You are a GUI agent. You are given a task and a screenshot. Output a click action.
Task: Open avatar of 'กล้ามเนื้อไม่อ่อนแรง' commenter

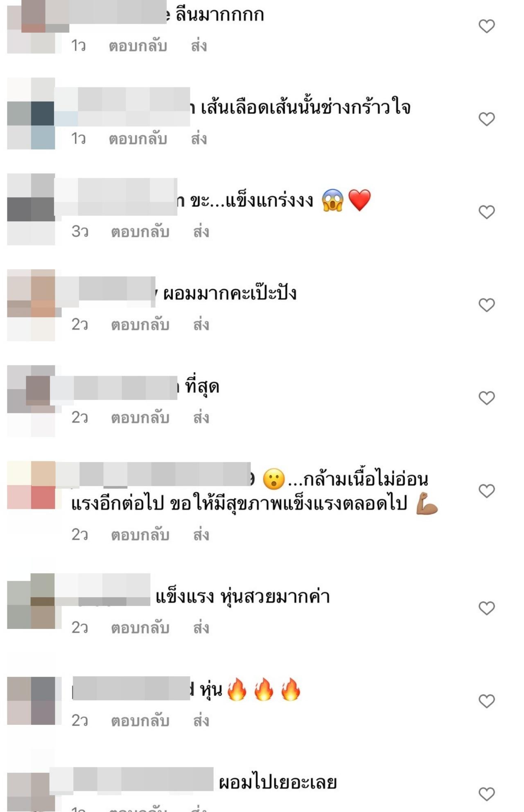(31, 485)
